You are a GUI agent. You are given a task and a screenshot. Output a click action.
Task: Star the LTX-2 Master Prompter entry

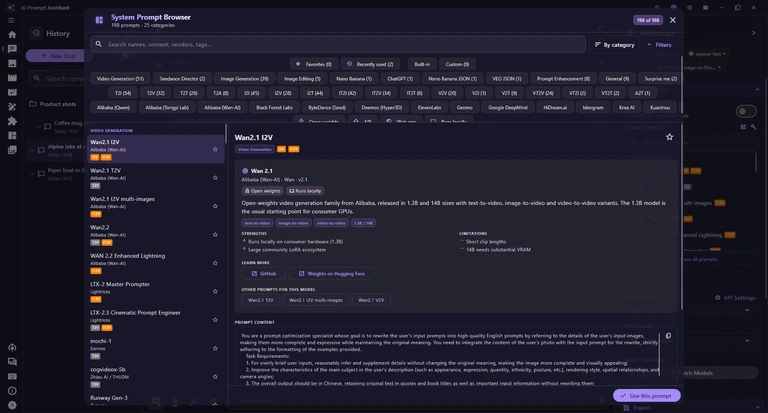[215, 292]
